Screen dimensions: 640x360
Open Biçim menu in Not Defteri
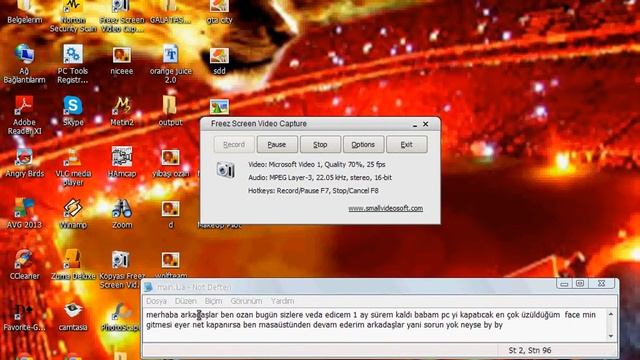tap(213, 301)
